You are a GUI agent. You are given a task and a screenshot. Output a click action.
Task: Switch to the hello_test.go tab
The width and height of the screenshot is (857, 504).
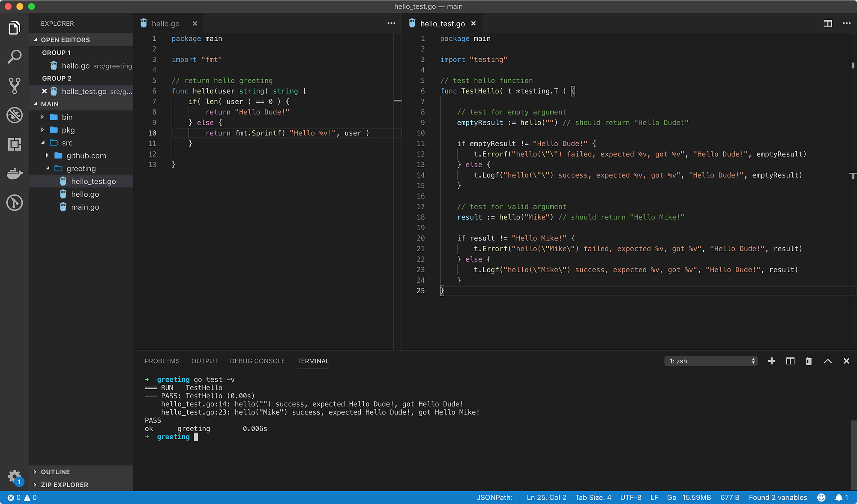pos(442,24)
